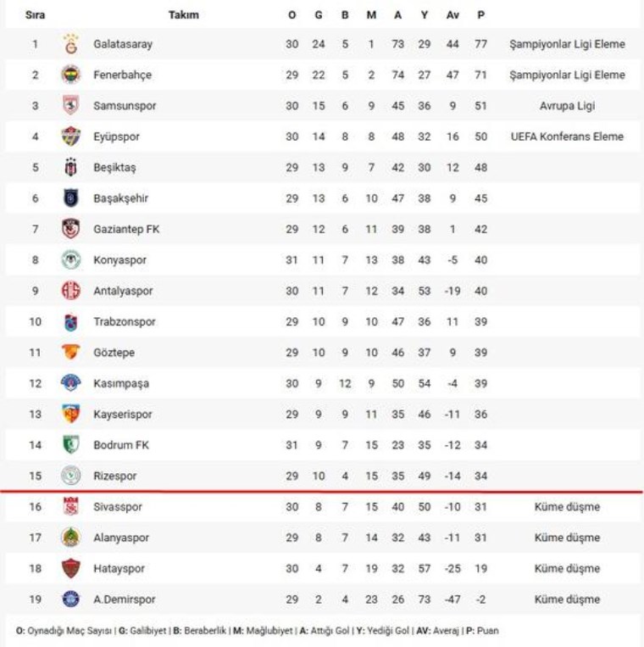Click the Antalyaspor club logo

pyautogui.click(x=71, y=291)
